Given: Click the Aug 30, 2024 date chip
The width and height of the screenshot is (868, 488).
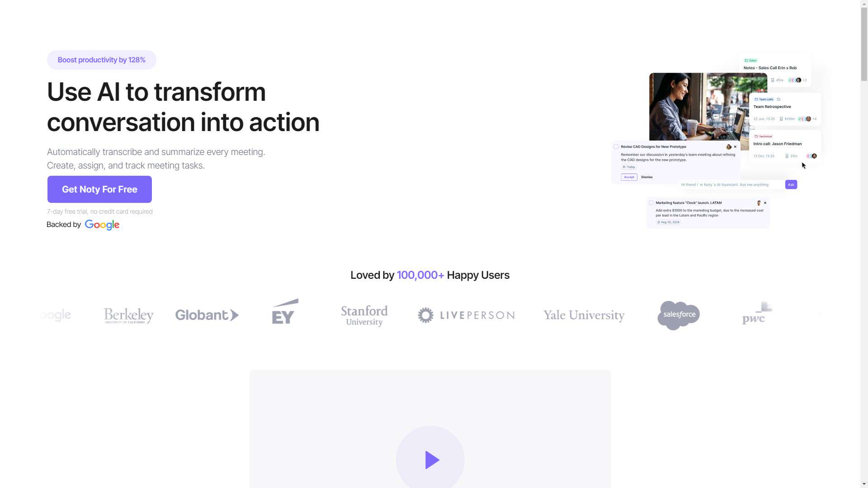Looking at the screenshot, I should [x=669, y=222].
